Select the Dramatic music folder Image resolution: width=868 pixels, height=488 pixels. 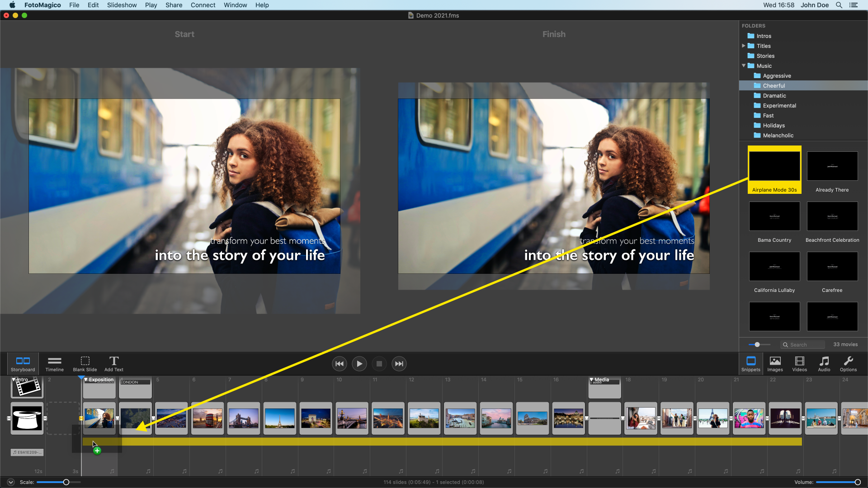tap(774, 95)
